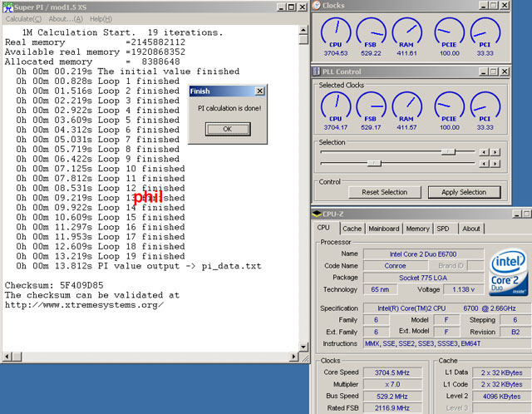532x414 pixels.
Task: Click the Technology value 65 nm
Action: click(x=380, y=289)
